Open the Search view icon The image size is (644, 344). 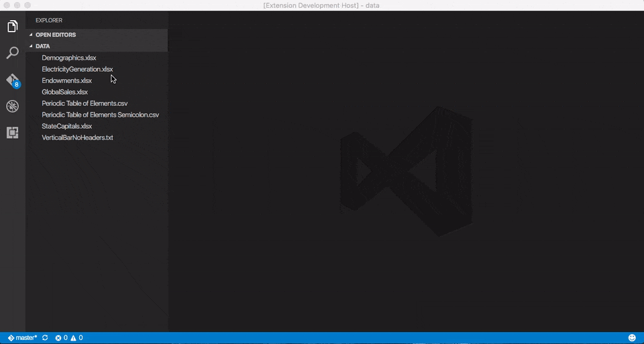pyautogui.click(x=13, y=52)
